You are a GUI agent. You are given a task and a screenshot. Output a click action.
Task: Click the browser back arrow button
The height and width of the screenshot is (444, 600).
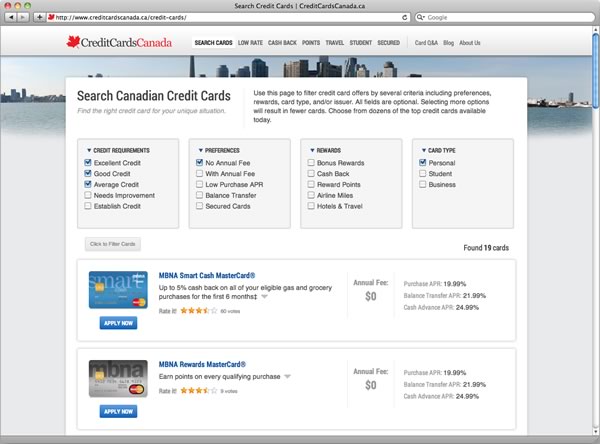coord(11,17)
